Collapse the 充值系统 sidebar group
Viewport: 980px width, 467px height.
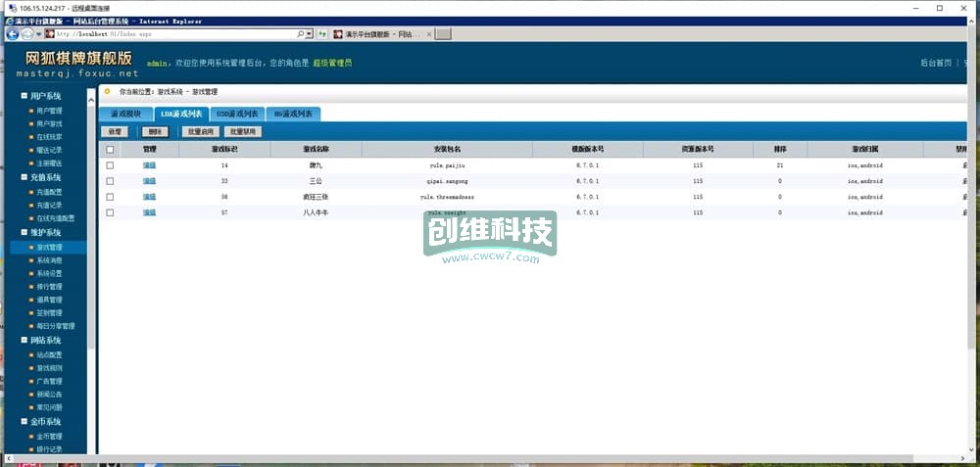click(24, 177)
